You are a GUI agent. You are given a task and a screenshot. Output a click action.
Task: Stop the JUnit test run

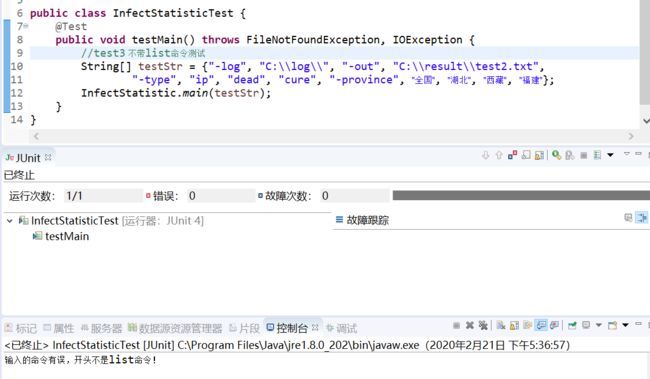coord(583,155)
